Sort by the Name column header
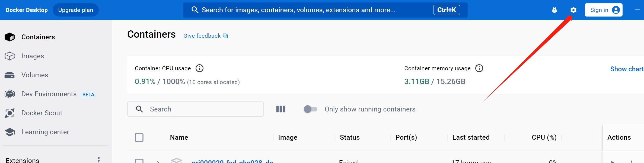 (x=179, y=138)
